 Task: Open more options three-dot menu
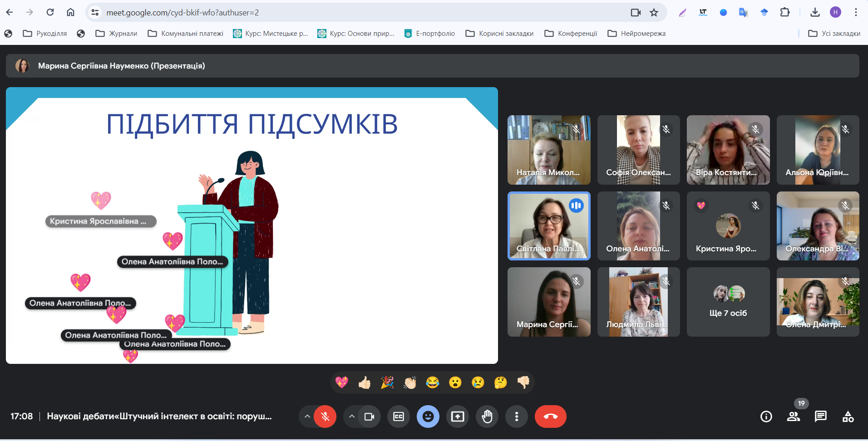click(517, 416)
